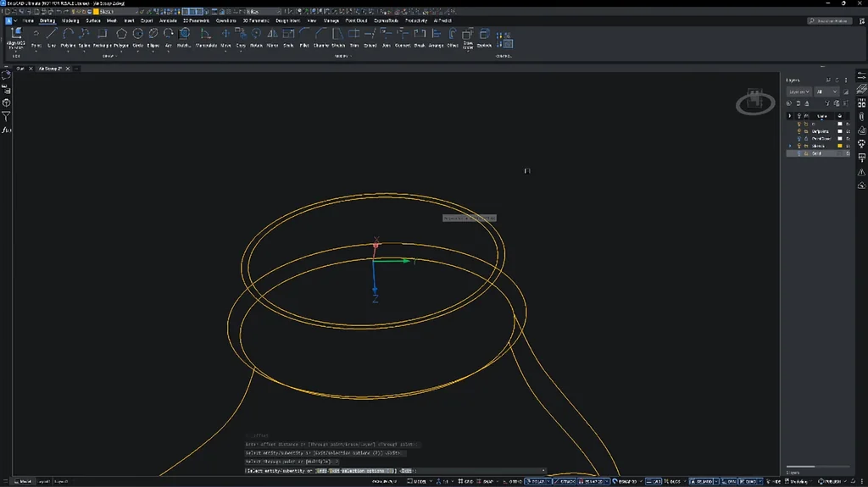The width and height of the screenshot is (868, 487).
Task: Switch to the Model layout tab
Action: 23,481
